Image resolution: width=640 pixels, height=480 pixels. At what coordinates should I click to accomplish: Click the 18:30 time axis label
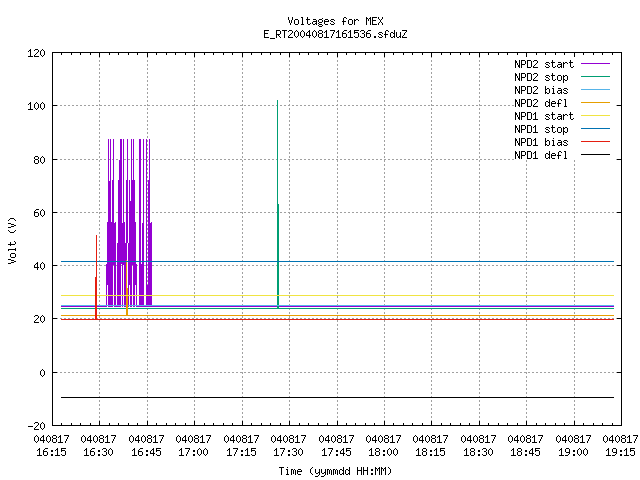coord(478,452)
